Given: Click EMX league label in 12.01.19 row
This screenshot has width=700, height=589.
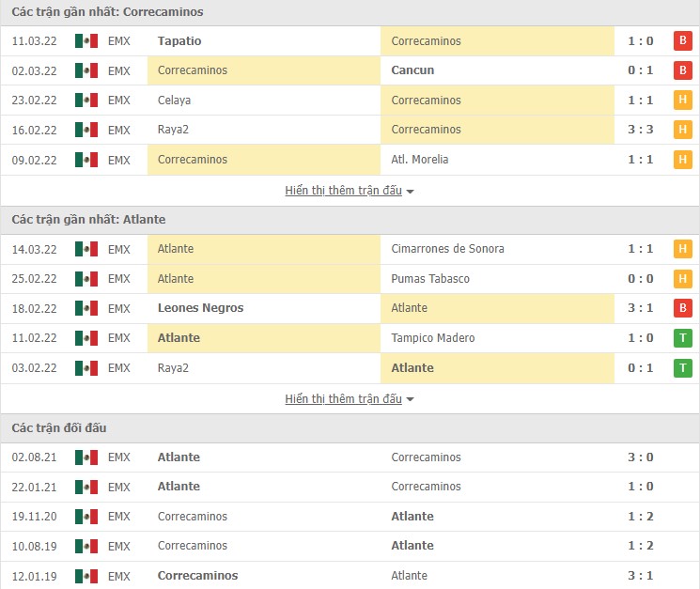Looking at the screenshot, I should pyautogui.click(x=119, y=576).
